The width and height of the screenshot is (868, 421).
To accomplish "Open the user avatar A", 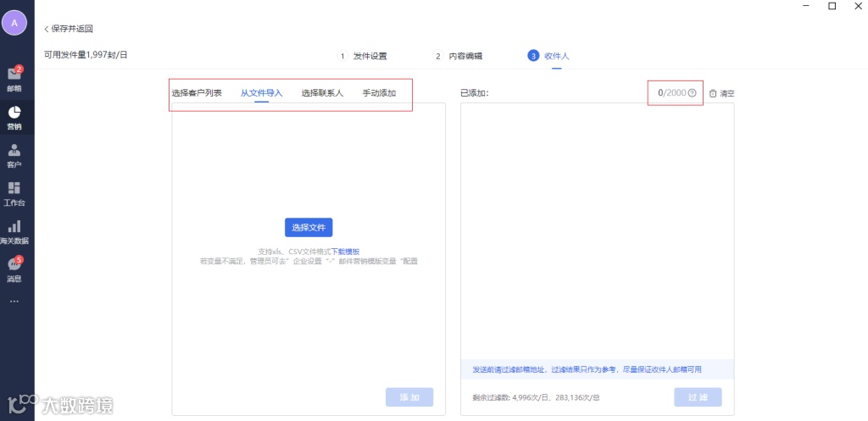I will coord(14,23).
